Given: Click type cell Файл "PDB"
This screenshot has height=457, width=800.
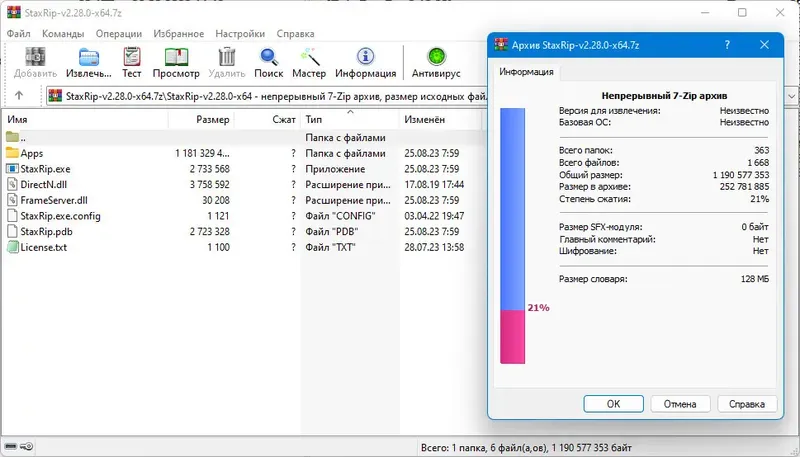Looking at the screenshot, I should click(x=332, y=232).
